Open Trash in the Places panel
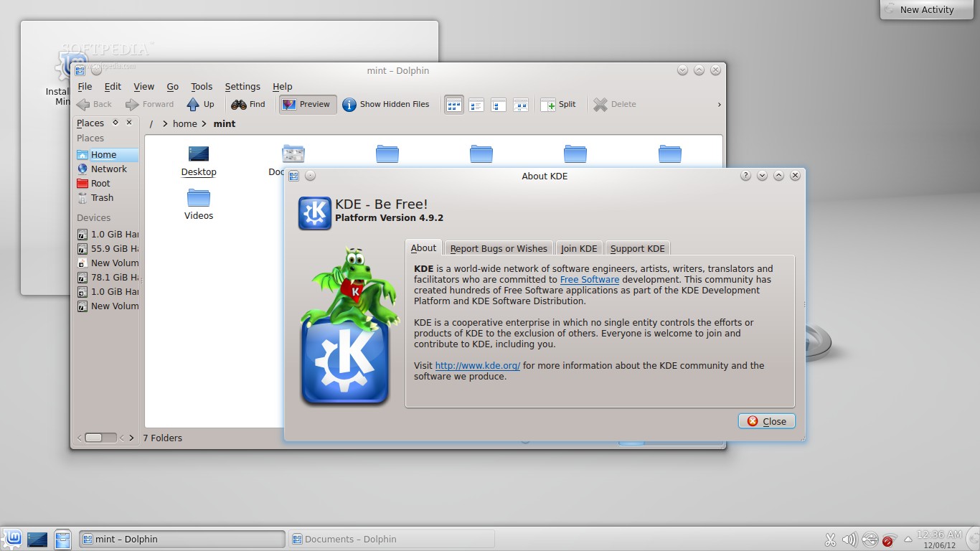The image size is (980, 551). (107, 197)
